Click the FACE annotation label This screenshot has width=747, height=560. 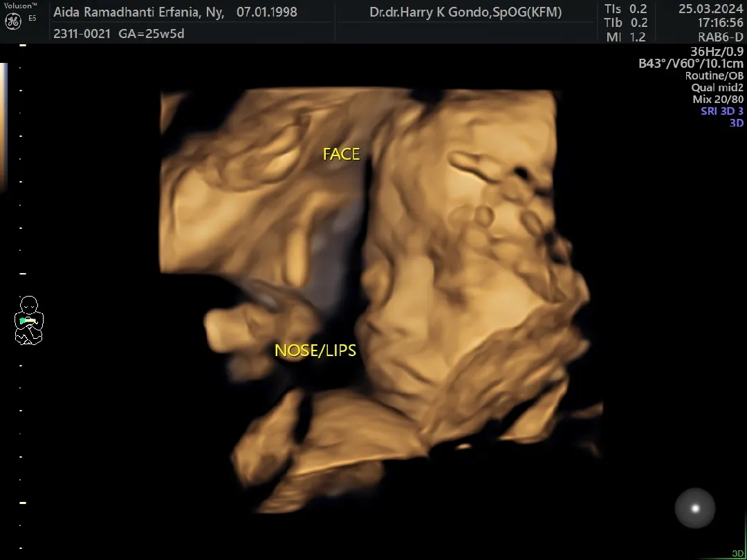click(x=341, y=154)
